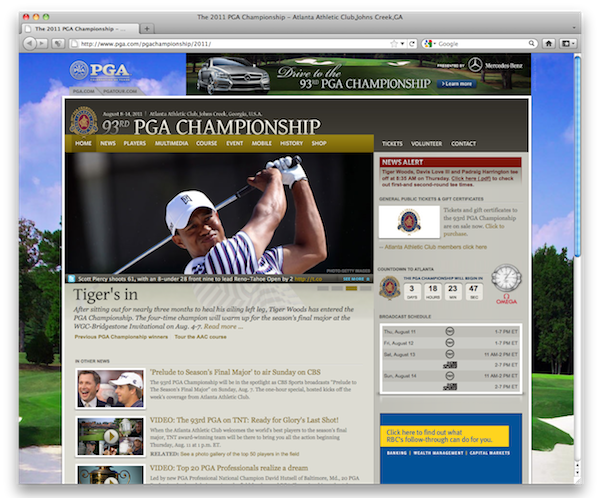Screen dimensions: 600x498
Task: Click the CONTACT link
Action: coord(463,144)
